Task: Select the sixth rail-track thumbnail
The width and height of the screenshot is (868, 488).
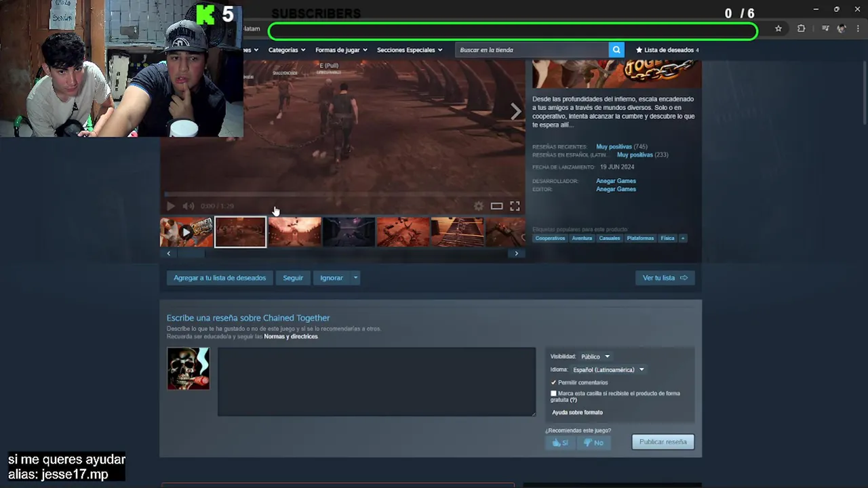Action: click(x=457, y=232)
